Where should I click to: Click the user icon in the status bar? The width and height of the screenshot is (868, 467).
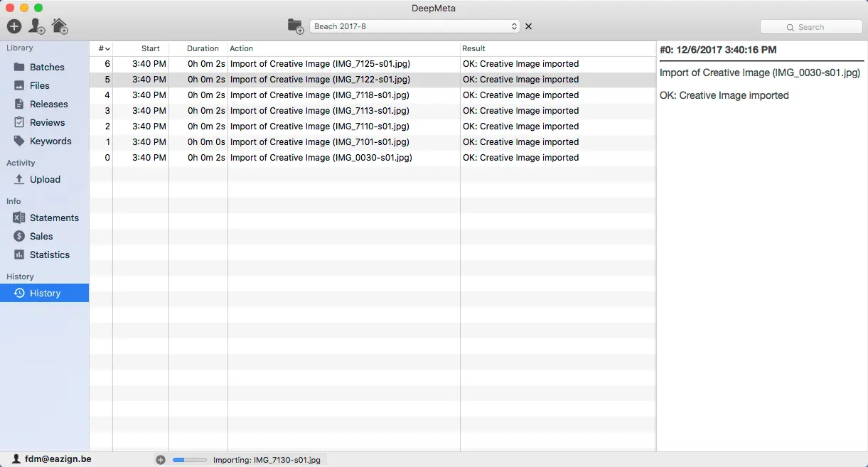16,459
